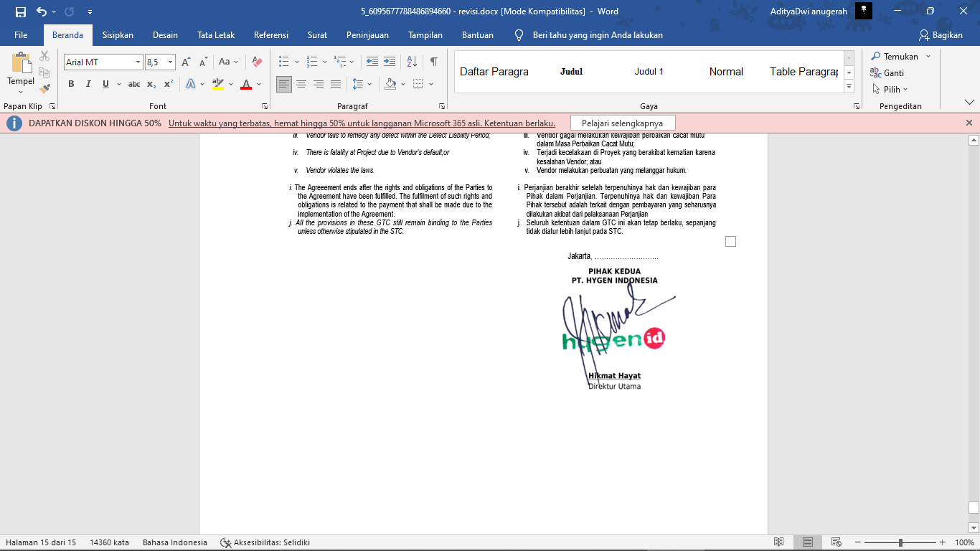Click the Increase Indent icon
The image size is (980, 551).
[390, 62]
